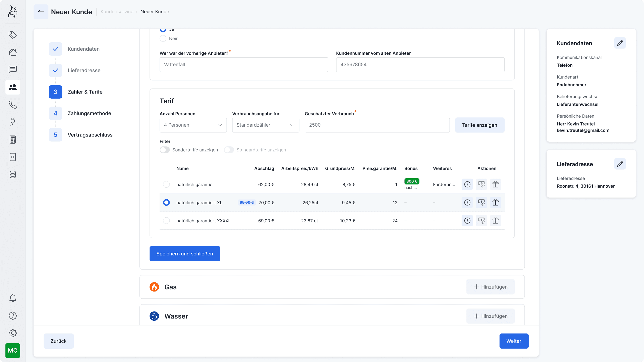Screen dimensions: 644x362
Task: Enable Sondertarife anzeigen toggle
Action: coord(164,150)
